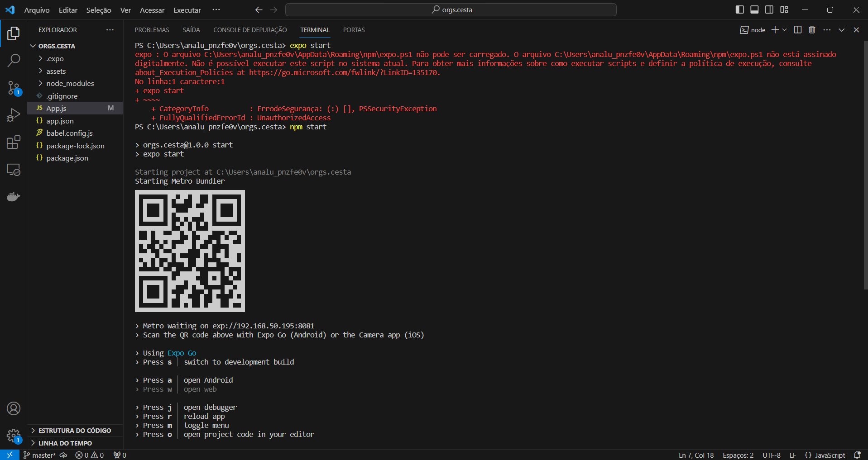
Task: Go forward with the navigation arrow
Action: click(274, 9)
